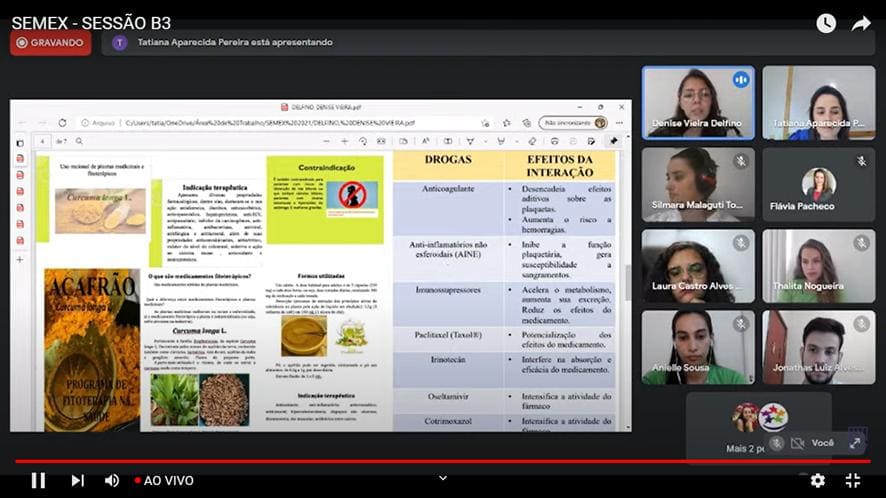Select Denise Vieira Delfino video tile
This screenshot has height=498, width=886.
[698, 103]
